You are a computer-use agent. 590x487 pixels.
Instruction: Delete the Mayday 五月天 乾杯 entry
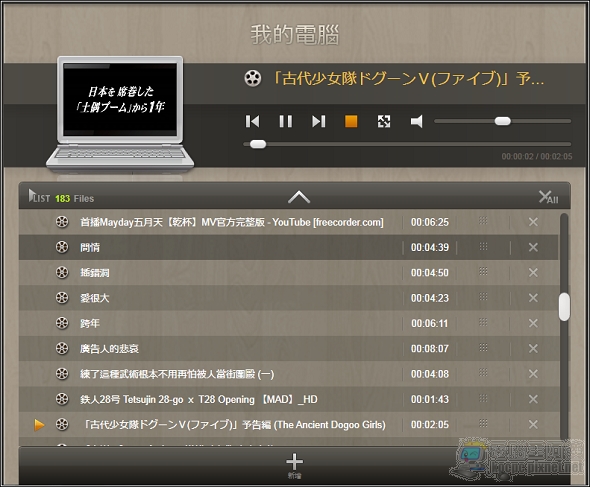(533, 222)
